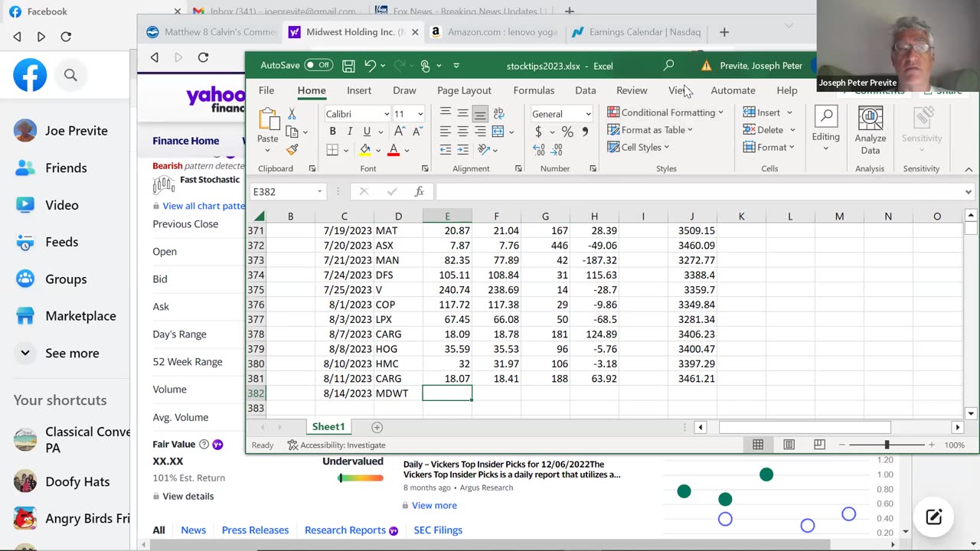Open the Calibri font name dropdown
980x551 pixels.
pos(387,114)
